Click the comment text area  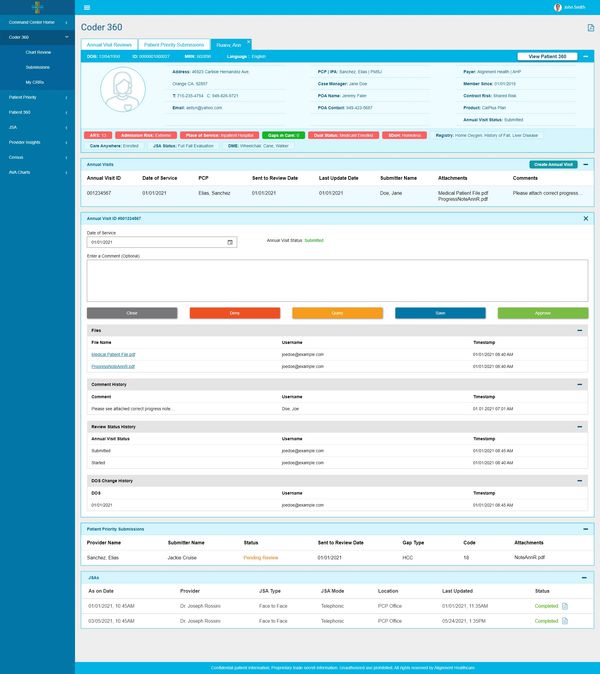pyautogui.click(x=337, y=280)
